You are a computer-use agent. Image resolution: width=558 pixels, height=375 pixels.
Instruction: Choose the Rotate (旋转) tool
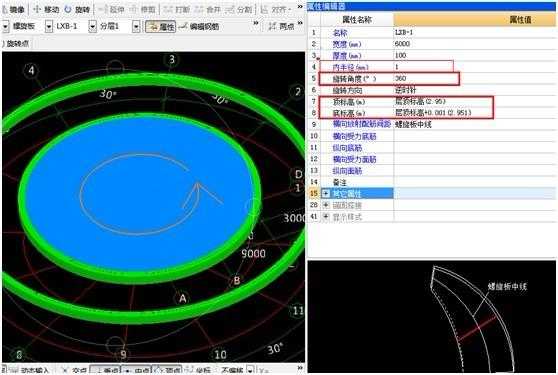(x=77, y=10)
